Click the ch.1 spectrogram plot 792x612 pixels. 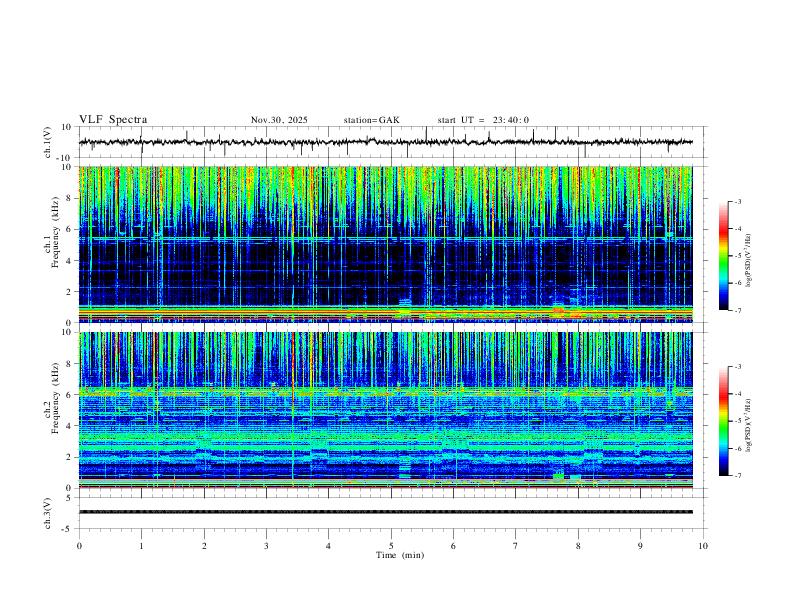(x=386, y=244)
